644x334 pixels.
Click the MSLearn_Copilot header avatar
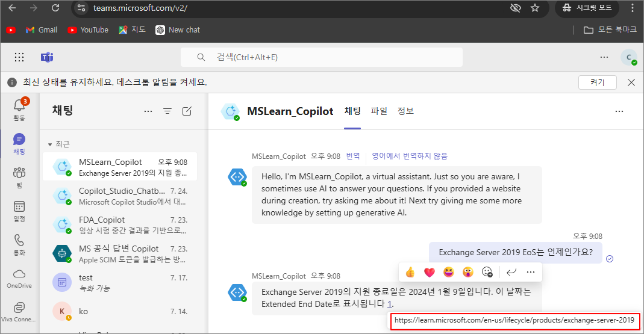pos(230,111)
